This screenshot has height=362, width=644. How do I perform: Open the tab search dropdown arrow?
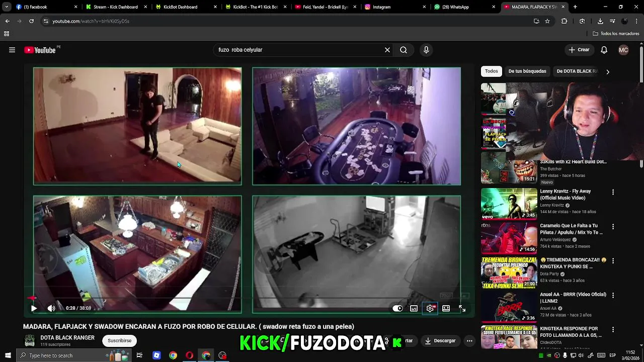[x=6, y=7]
